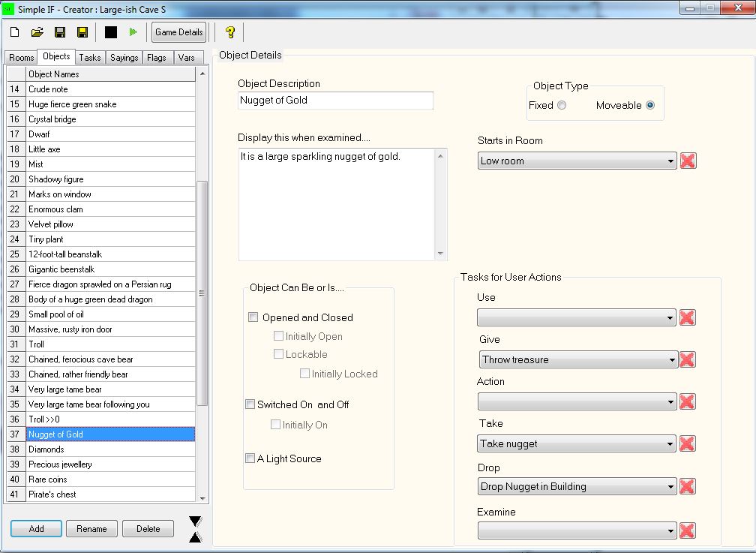Mark object as A Light Source
The height and width of the screenshot is (553, 756).
click(x=250, y=458)
